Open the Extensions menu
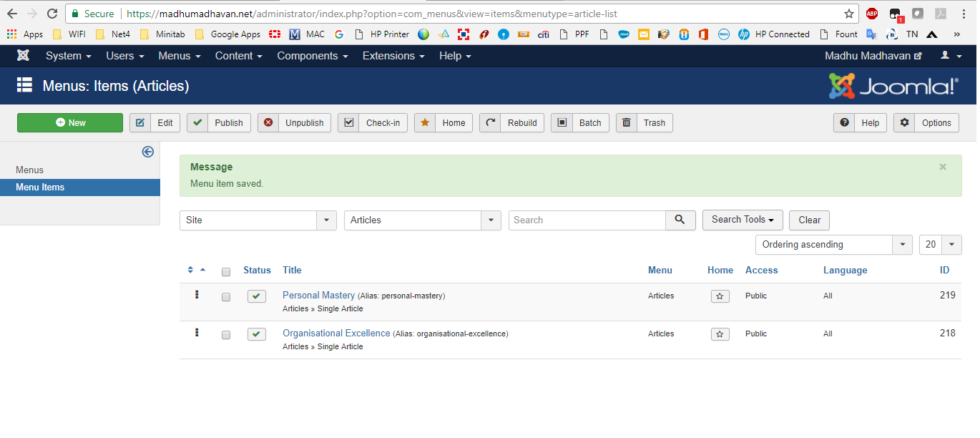 tap(393, 55)
